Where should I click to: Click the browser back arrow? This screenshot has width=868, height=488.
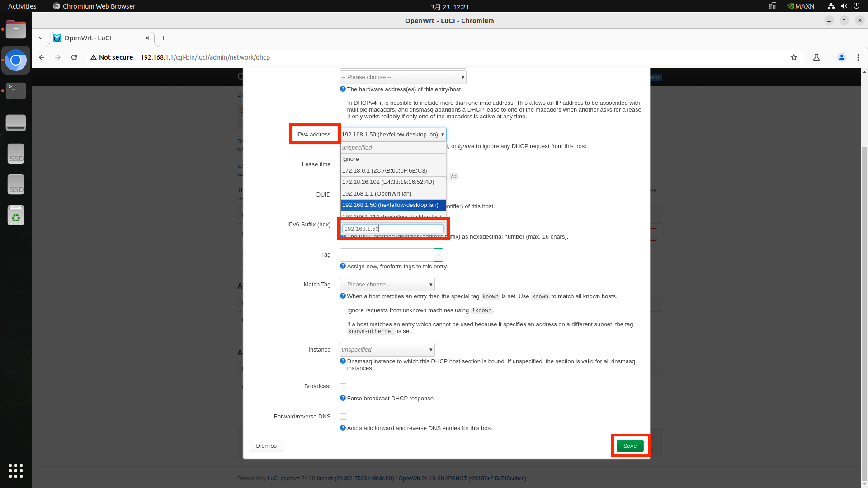tap(42, 57)
